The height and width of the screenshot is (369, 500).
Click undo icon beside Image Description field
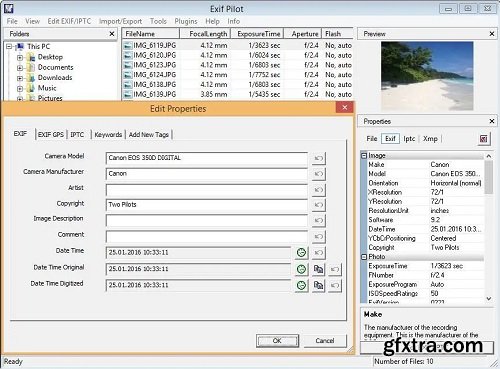(x=319, y=220)
